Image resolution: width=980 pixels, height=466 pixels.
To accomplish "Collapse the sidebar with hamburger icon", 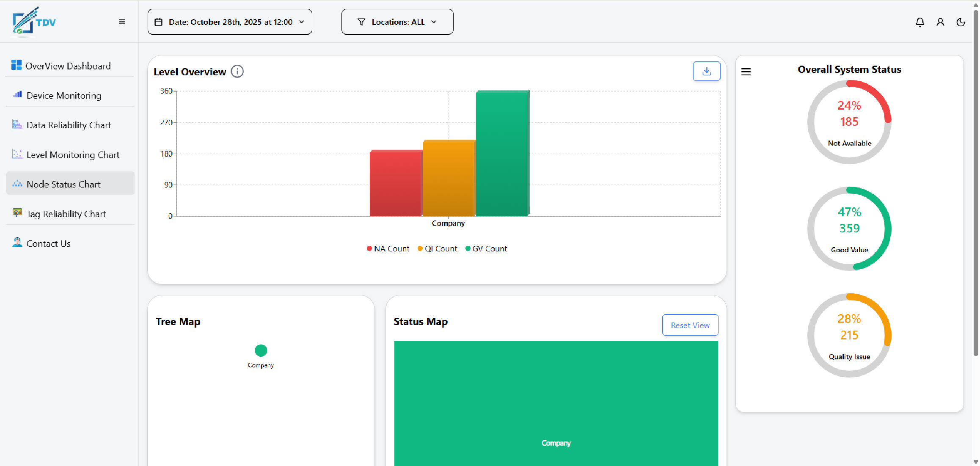I will [x=122, y=22].
